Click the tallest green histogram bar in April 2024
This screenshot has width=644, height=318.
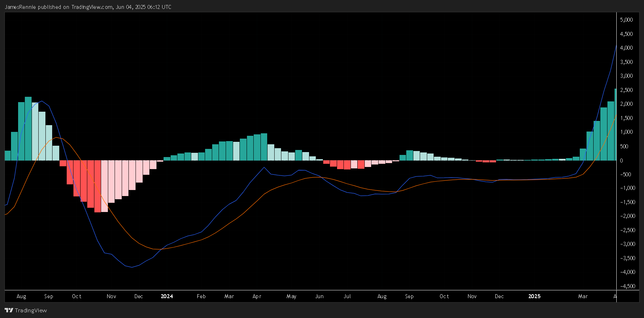[264, 147]
